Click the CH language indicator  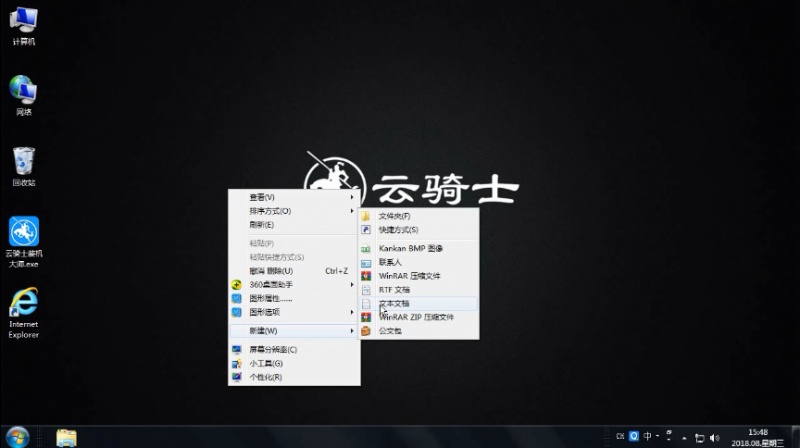pyautogui.click(x=620, y=436)
